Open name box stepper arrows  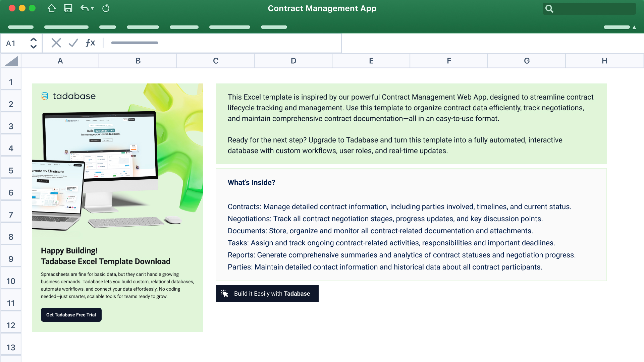coord(34,43)
